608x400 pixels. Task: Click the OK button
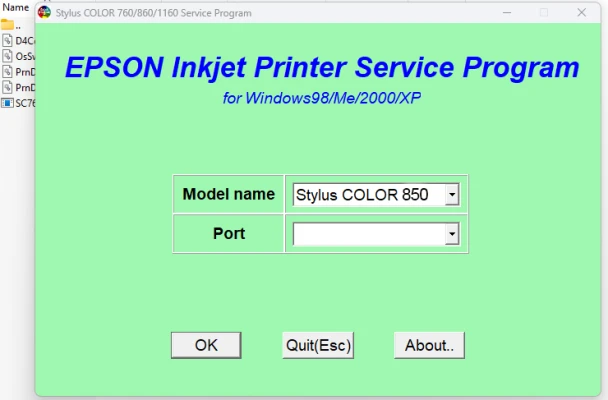pyautogui.click(x=206, y=345)
